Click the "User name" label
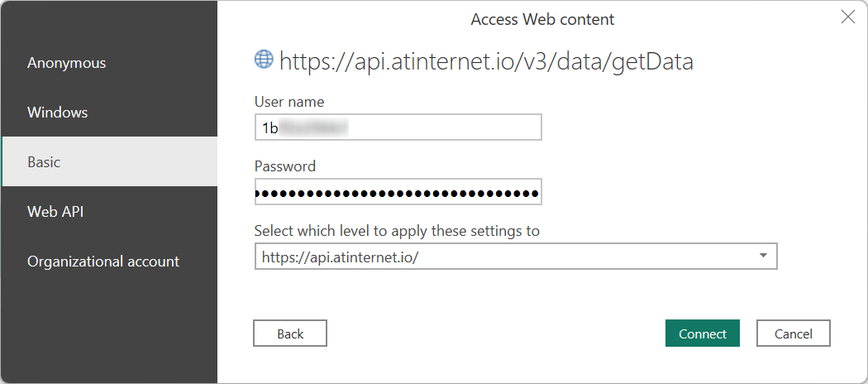Image resolution: width=868 pixels, height=384 pixels. (289, 102)
